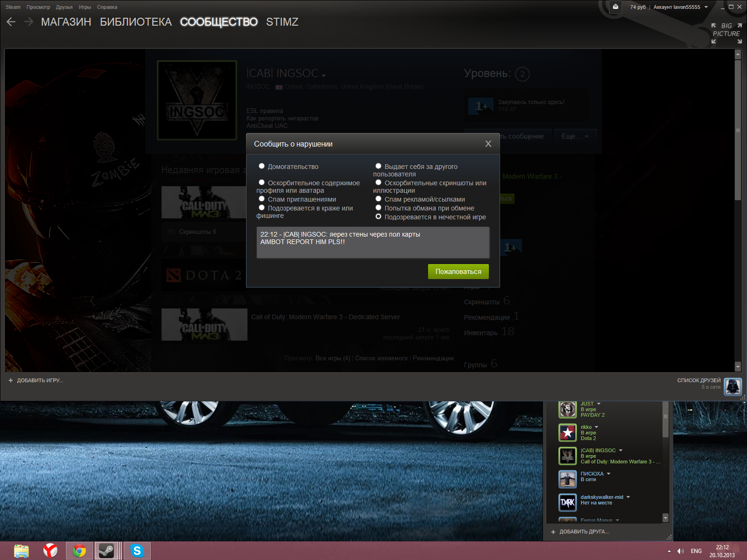Open the volume speaker tray icon
This screenshot has width=747, height=560.
(x=681, y=551)
